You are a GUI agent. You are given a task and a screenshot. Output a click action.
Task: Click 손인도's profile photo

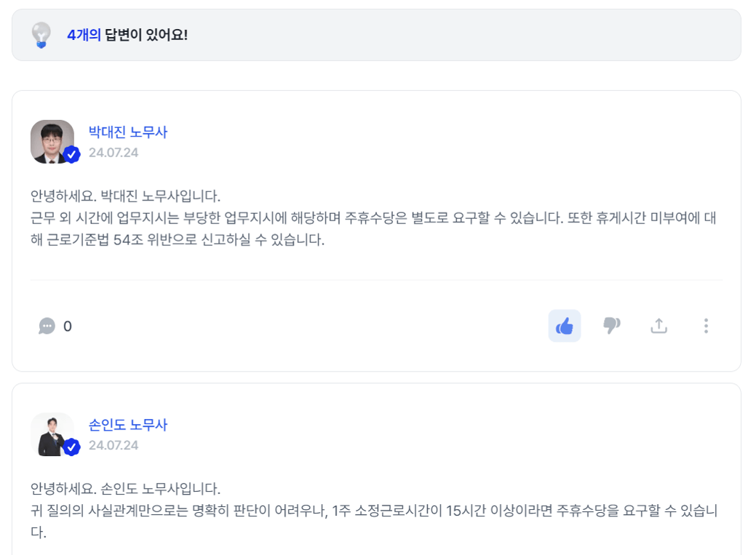52,433
